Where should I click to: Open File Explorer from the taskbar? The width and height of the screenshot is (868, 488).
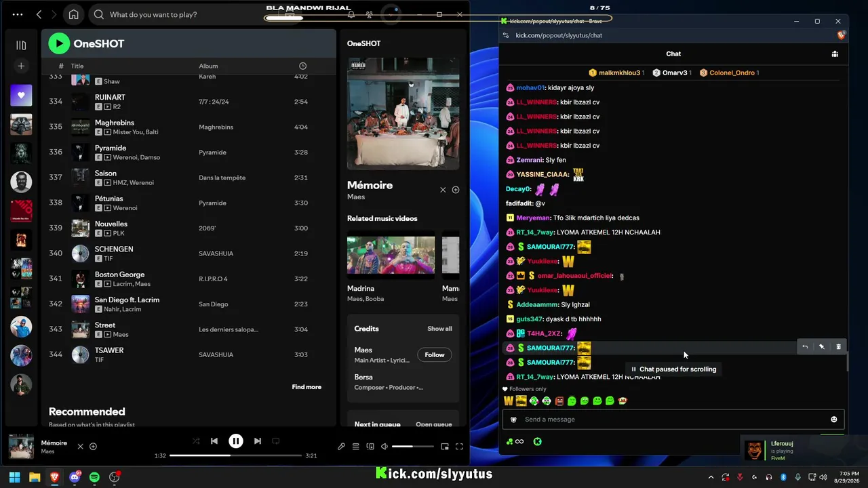click(x=35, y=477)
